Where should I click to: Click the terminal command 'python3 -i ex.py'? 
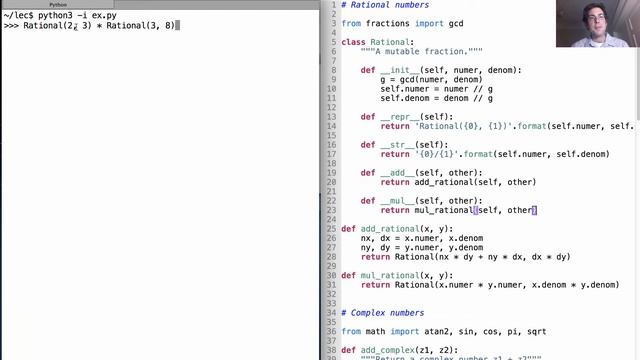(x=77, y=16)
